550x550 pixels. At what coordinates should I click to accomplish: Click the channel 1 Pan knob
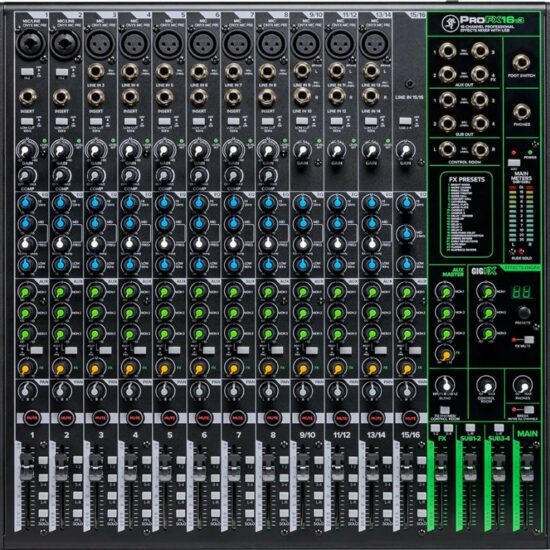click(26, 390)
